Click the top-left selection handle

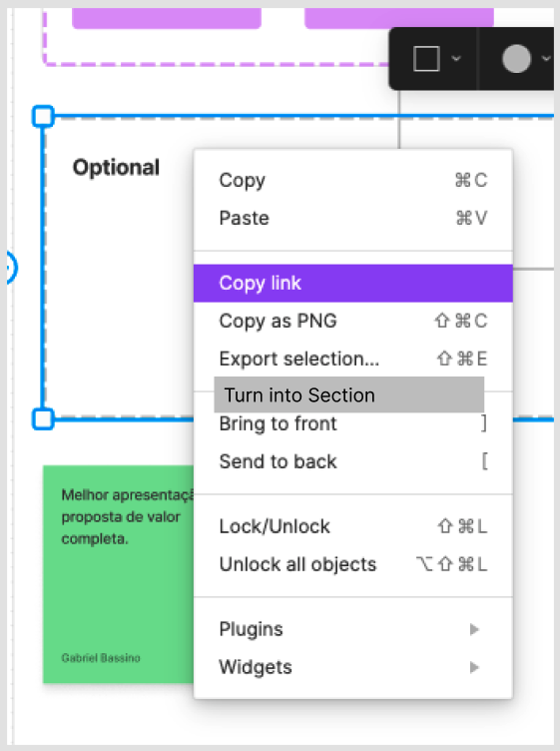[43, 117]
